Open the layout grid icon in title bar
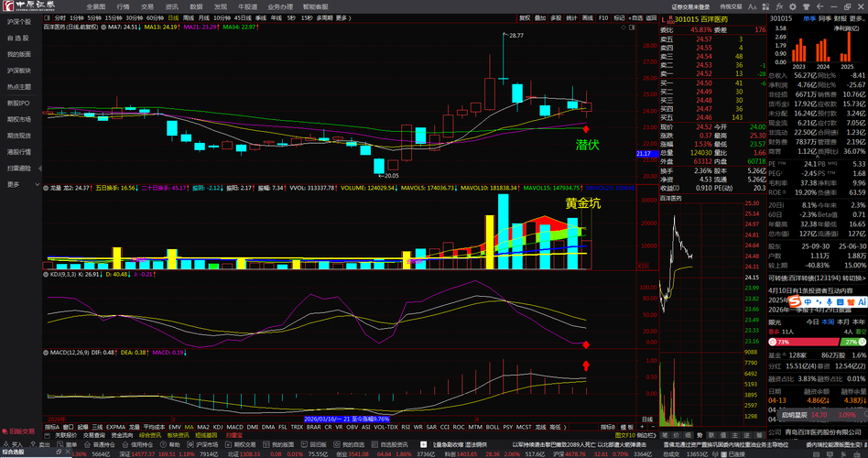The height and width of the screenshot is (458, 868). 766,6
